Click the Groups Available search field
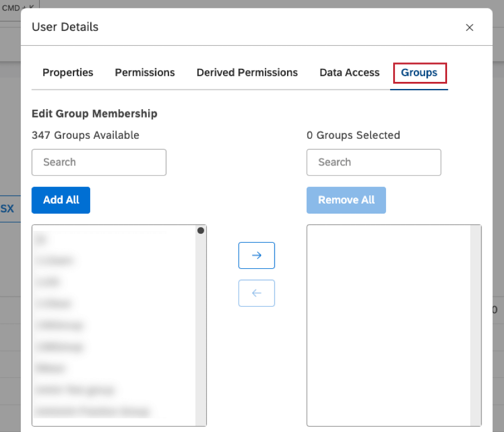Viewport: 504px width, 432px height. [x=98, y=162]
